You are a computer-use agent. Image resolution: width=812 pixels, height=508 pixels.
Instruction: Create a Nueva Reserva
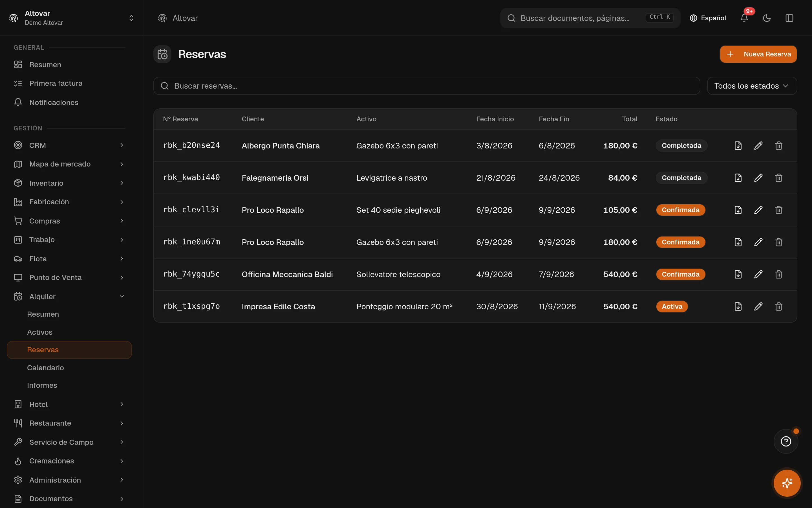[758, 54]
